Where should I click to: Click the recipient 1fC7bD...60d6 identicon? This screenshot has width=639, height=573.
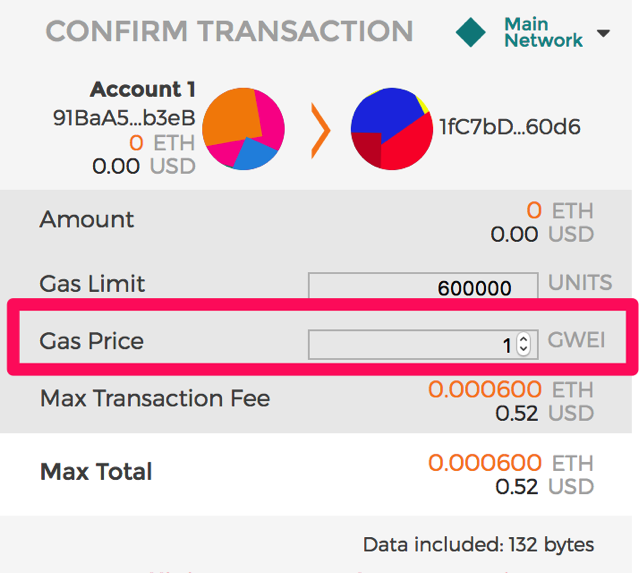tap(392, 129)
